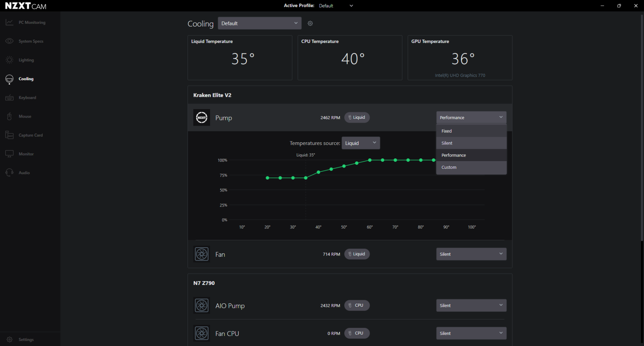Click the gear icon beside Cooling profile
The height and width of the screenshot is (346, 644).
click(x=310, y=23)
